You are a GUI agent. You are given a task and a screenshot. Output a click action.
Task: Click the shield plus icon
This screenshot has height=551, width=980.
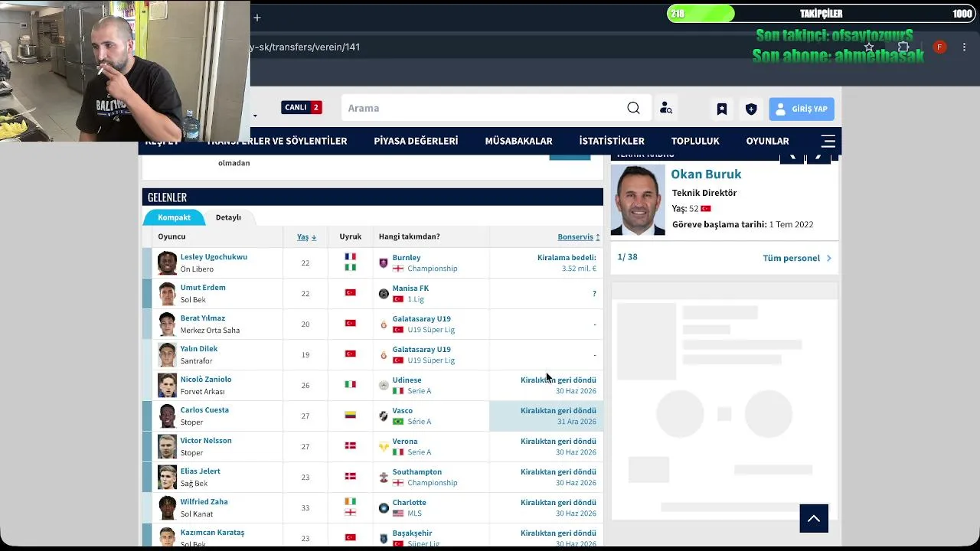pos(751,109)
